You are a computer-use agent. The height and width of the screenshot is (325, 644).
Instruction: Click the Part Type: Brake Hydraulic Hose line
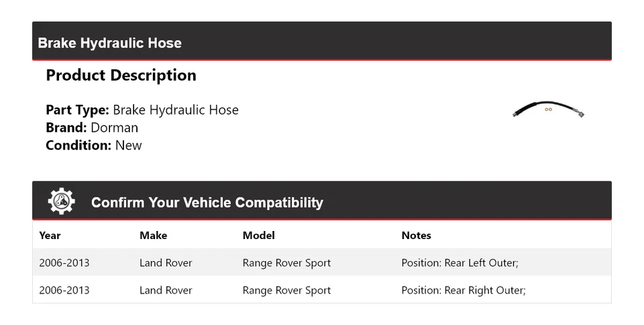pyautogui.click(x=142, y=110)
